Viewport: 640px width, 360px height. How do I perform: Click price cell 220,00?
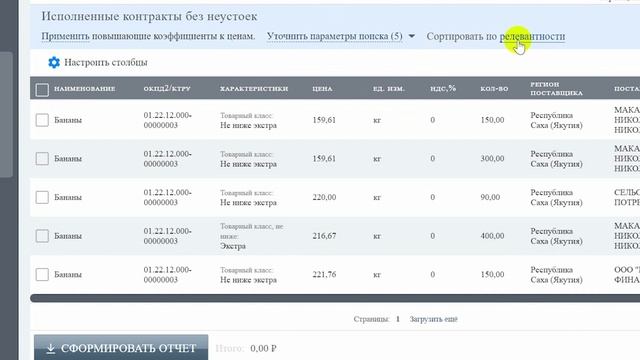pos(324,197)
